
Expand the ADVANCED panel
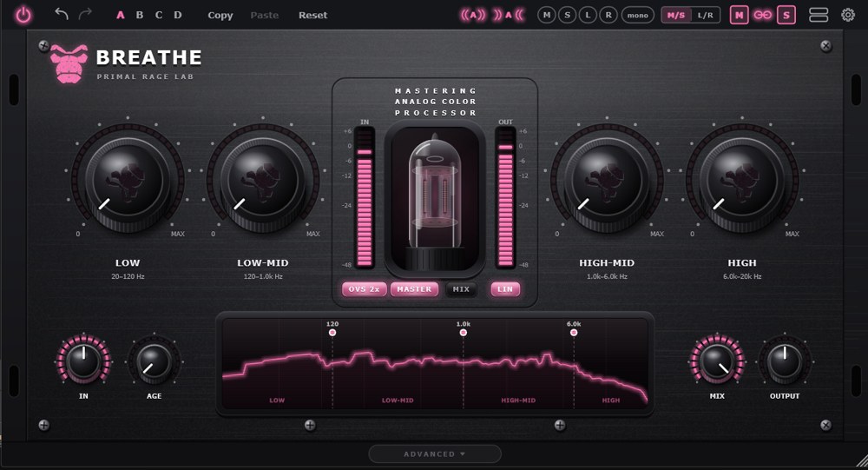435,453
